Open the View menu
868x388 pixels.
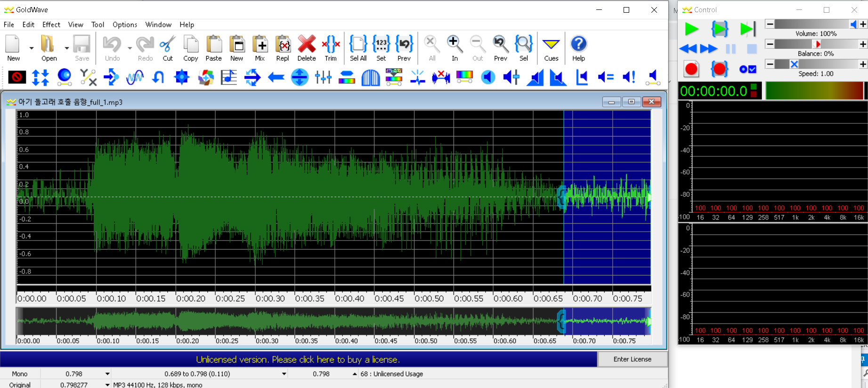[x=75, y=24]
